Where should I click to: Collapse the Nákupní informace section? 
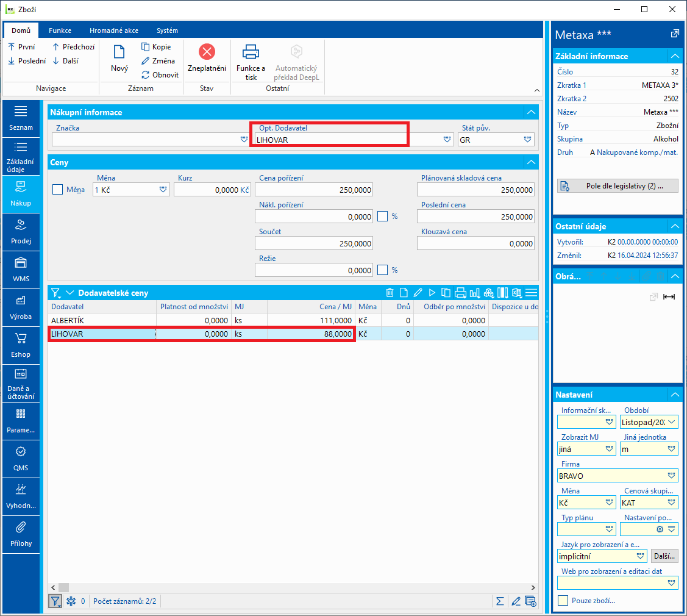531,112
